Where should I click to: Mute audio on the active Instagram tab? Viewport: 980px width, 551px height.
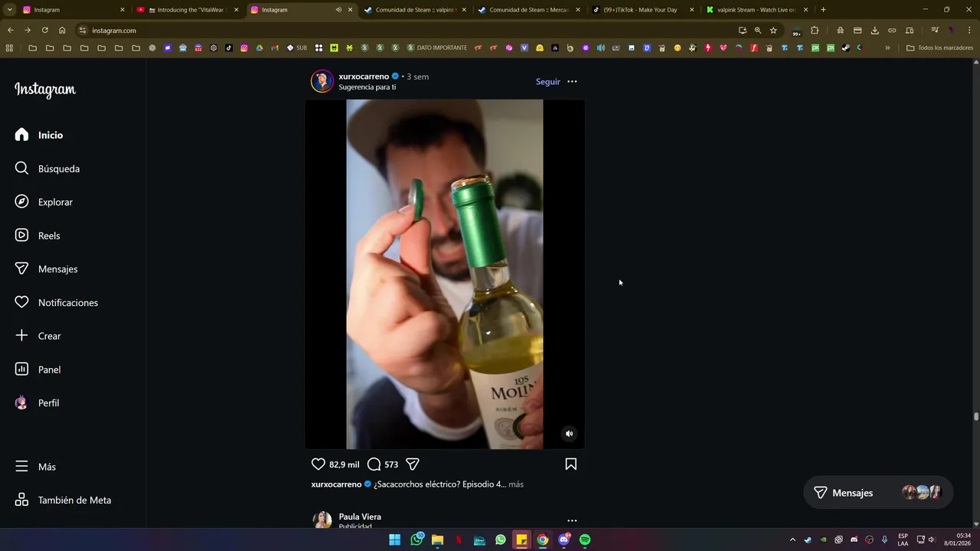point(338,10)
